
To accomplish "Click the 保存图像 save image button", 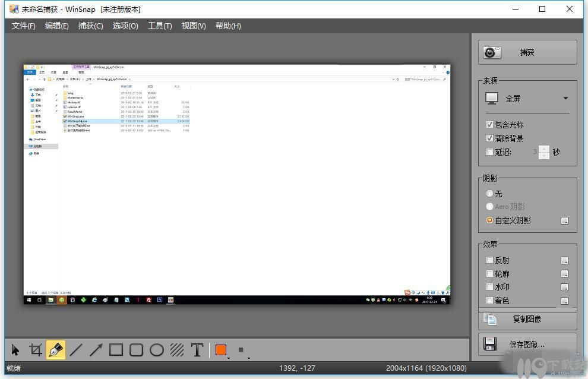I will 527,345.
